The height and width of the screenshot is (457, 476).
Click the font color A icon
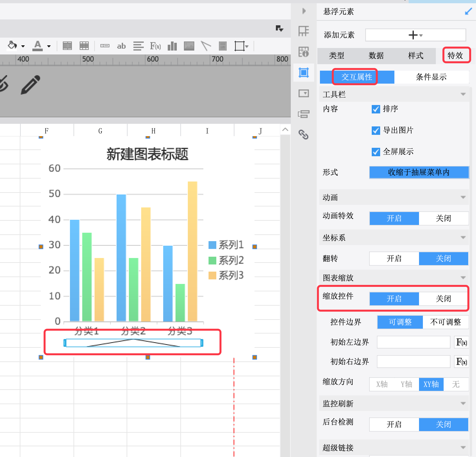point(38,46)
